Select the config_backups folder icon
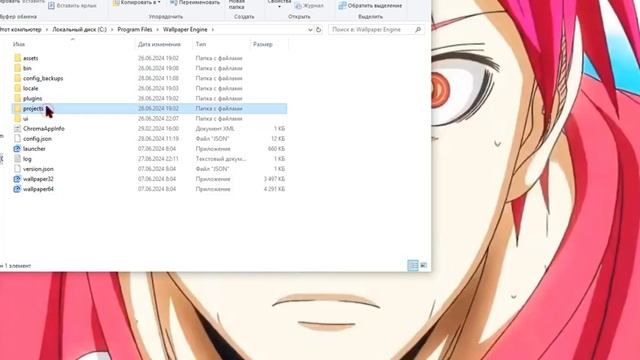 [x=17, y=78]
